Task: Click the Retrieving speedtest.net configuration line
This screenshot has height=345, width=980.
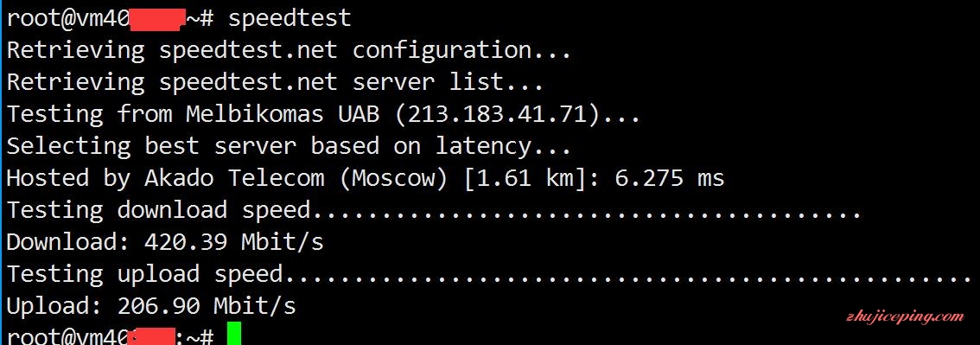Action: [290, 50]
